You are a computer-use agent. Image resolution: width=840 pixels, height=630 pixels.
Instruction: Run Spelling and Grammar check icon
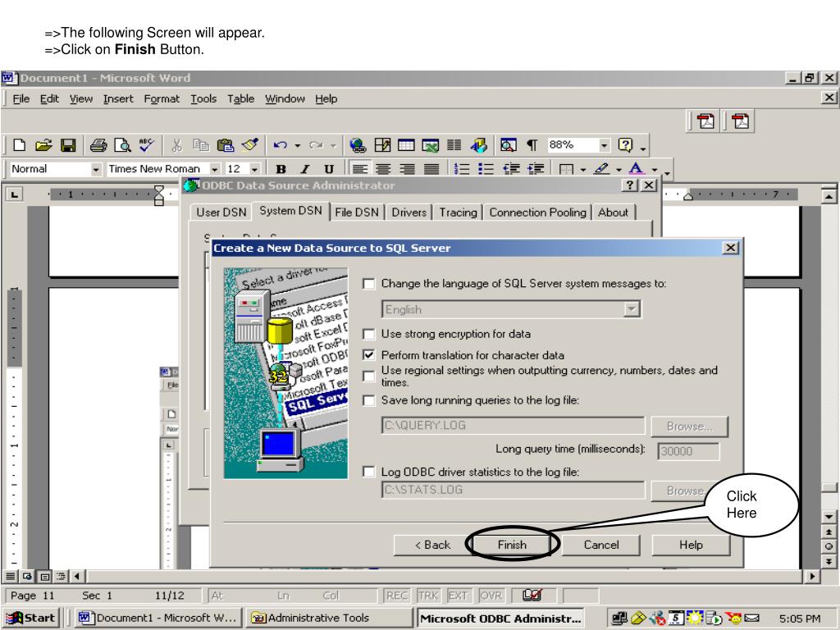click(x=146, y=145)
